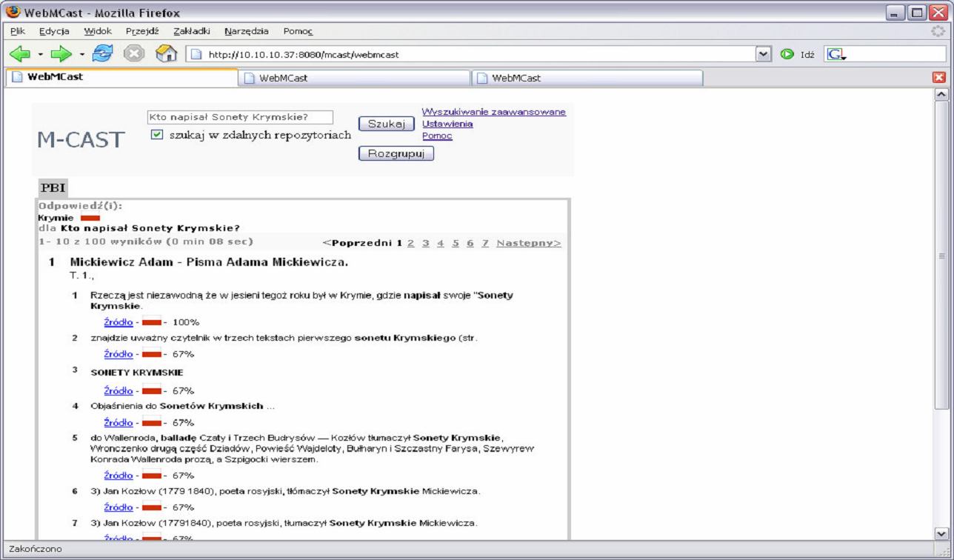Select the first active WebMCast tab

(x=121, y=77)
